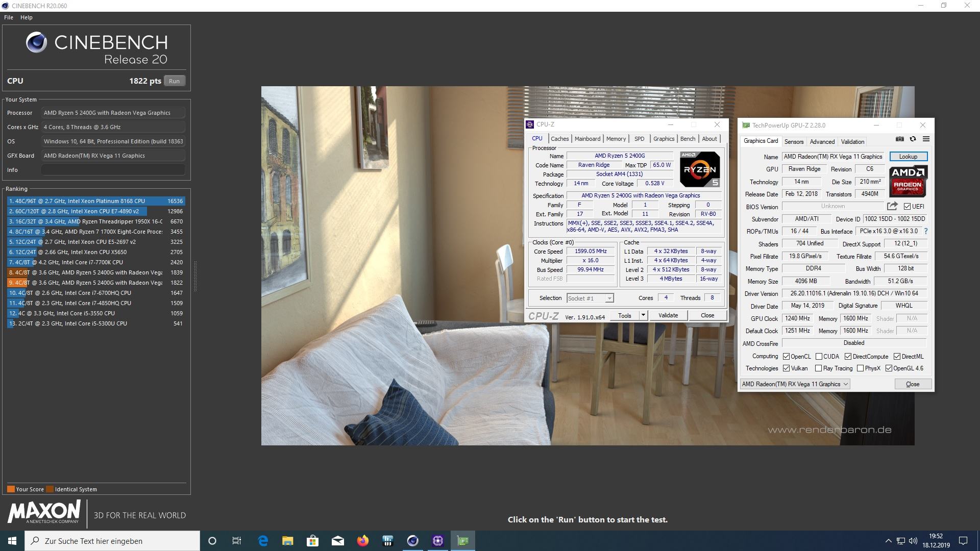The height and width of the screenshot is (551, 980).
Task: Click the Validate button in CPU-Z
Action: (668, 315)
